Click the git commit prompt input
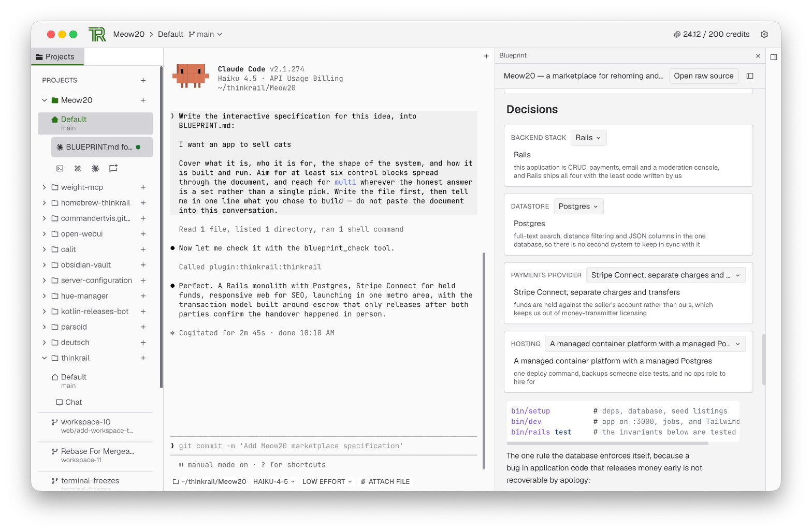812x532 pixels. point(324,446)
